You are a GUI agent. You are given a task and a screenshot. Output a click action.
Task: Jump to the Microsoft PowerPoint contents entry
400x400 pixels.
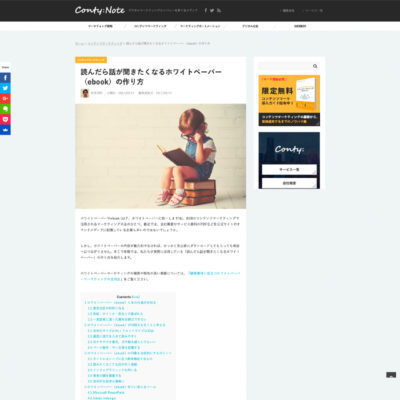click(x=106, y=393)
